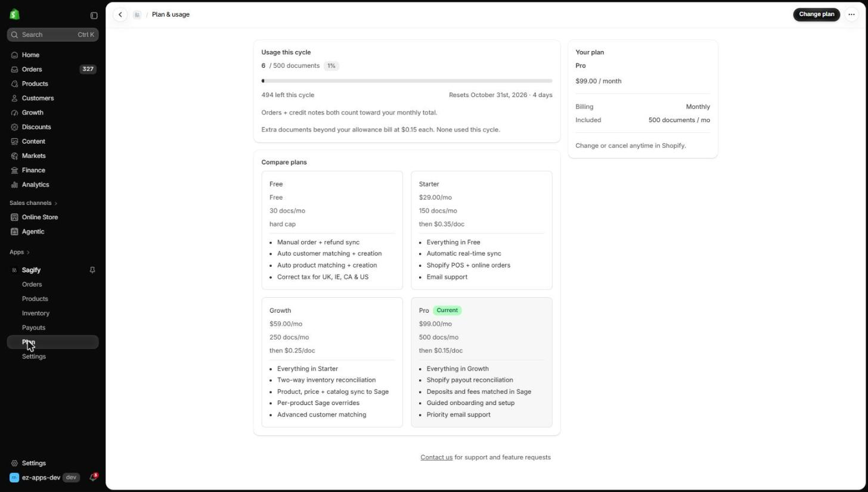Toggle the sidebar collapse icon
Screen dimensions: 868x492
click(x=94, y=15)
